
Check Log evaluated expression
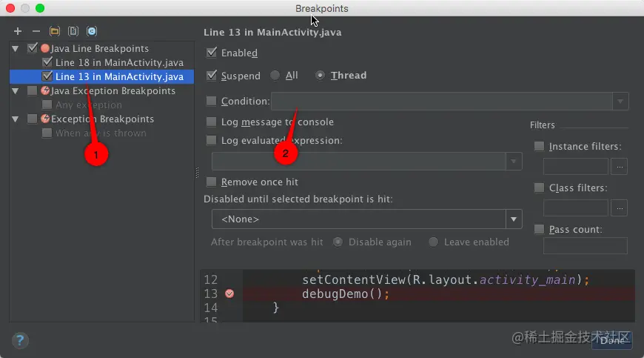pos(211,141)
